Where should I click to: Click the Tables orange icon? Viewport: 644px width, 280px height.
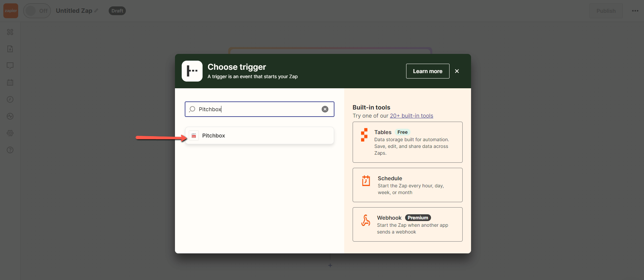[364, 135]
